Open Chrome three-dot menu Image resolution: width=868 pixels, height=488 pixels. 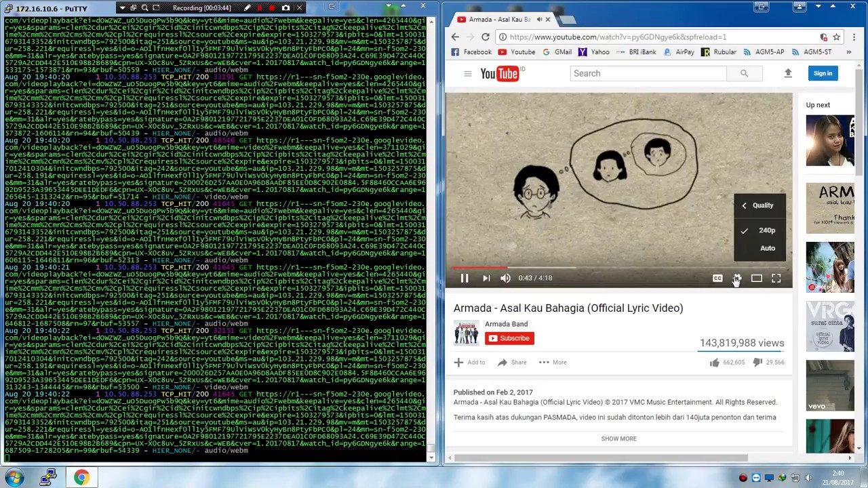pyautogui.click(x=854, y=37)
